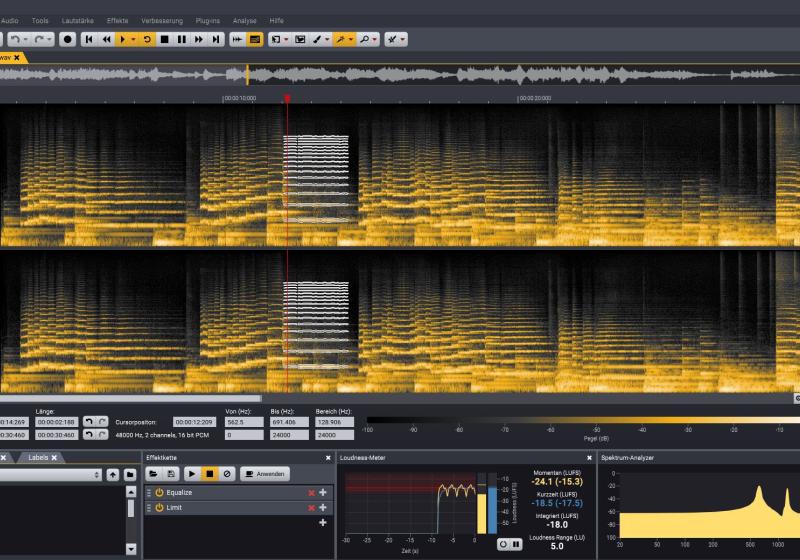Open the Effekte menu
The width and height of the screenshot is (800, 560).
[x=117, y=20]
